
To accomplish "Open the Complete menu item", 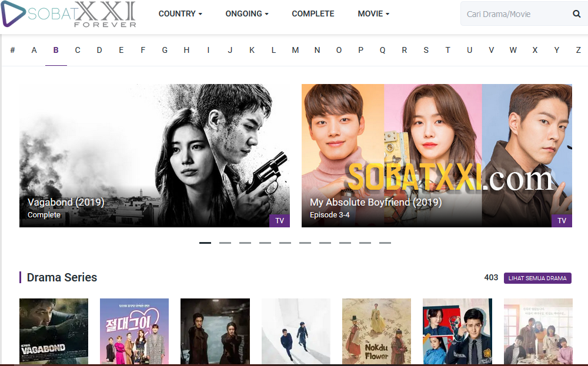I will point(313,14).
